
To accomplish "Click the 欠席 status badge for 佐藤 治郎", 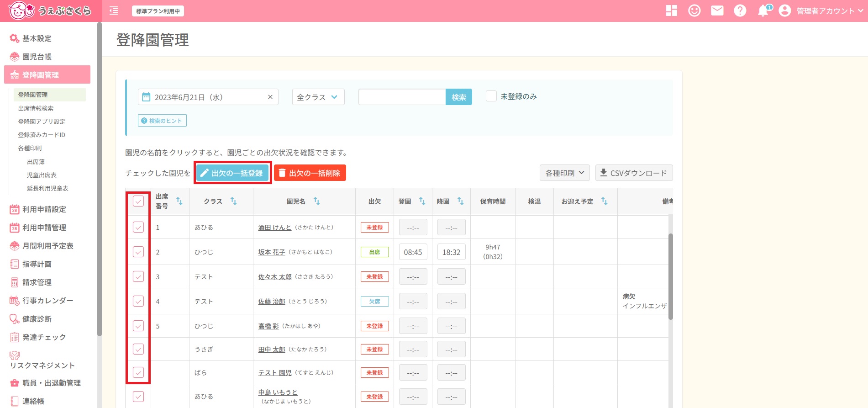I will pyautogui.click(x=375, y=301).
